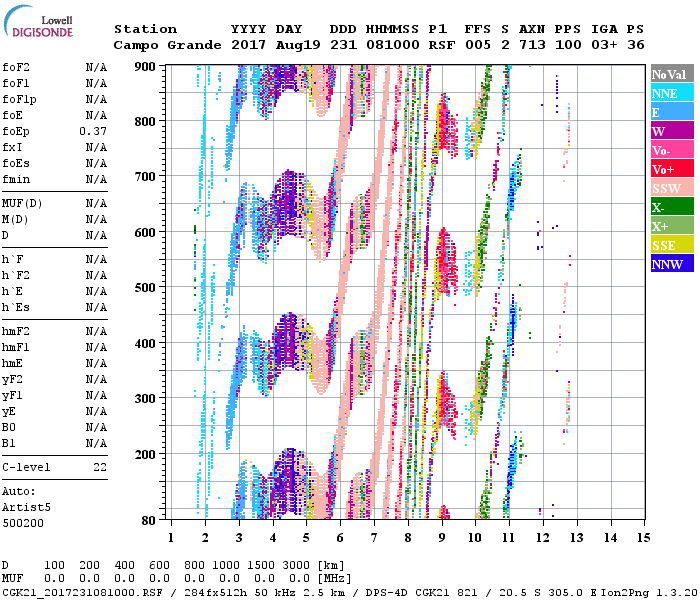Click the fxI parameter label

click(12, 147)
